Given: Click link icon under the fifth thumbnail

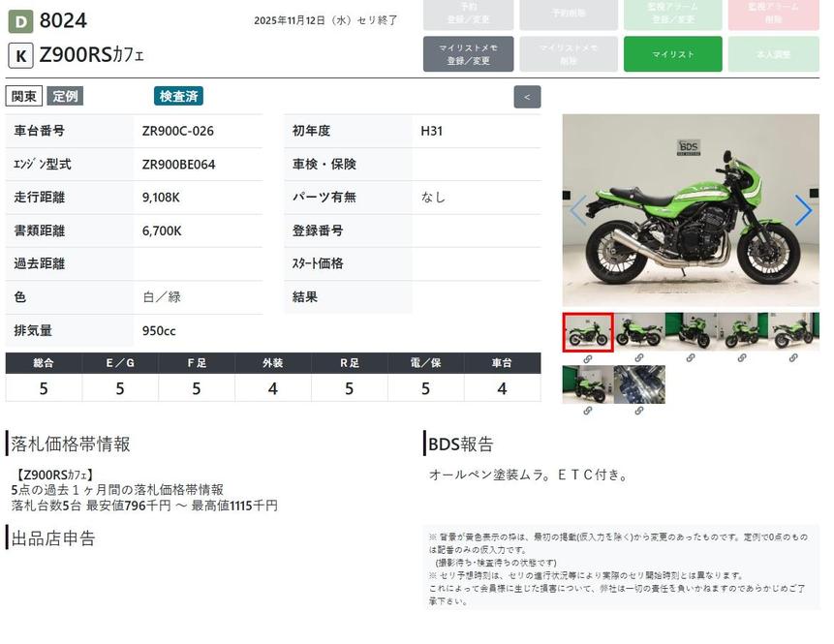Looking at the screenshot, I should [x=793, y=358].
